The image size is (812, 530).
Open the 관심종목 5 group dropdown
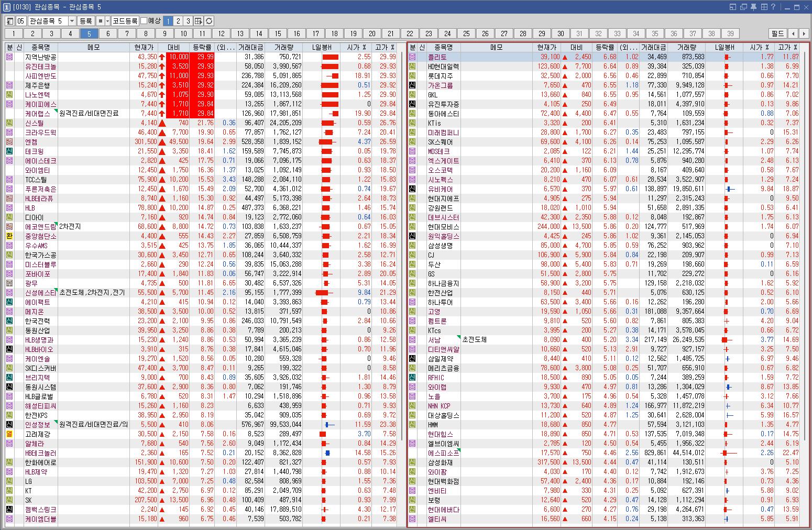(72, 21)
